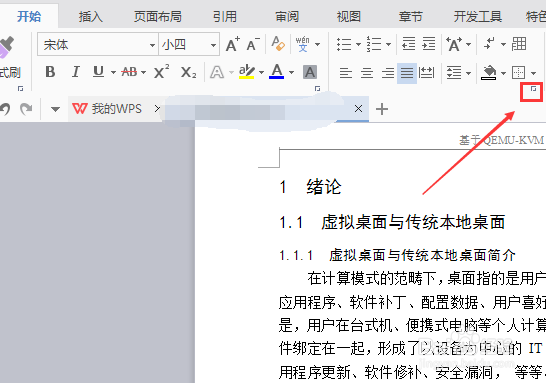Expand phonetic guide wén dropdown arrow
546x383 pixels.
pos(317,44)
